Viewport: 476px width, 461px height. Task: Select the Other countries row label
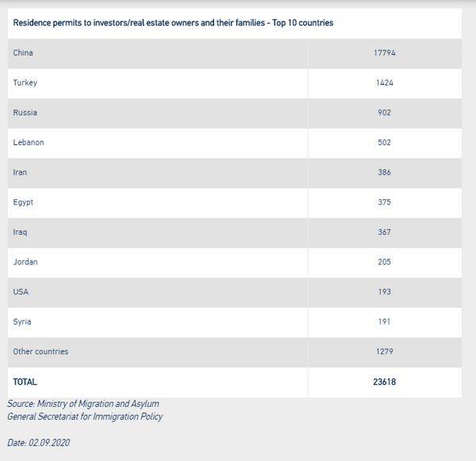(40, 352)
